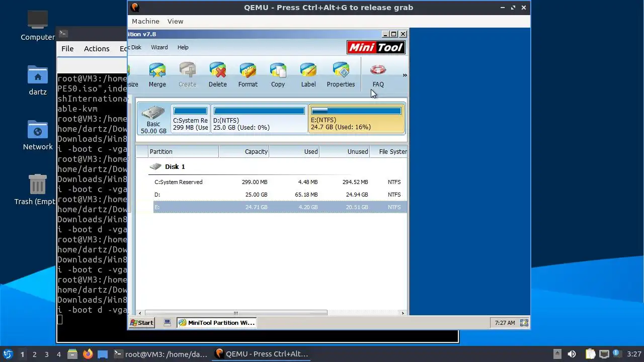Viewport: 644px width, 362px height.
Task: Select the D:(NTFS) partition block
Action: pyautogui.click(x=259, y=119)
